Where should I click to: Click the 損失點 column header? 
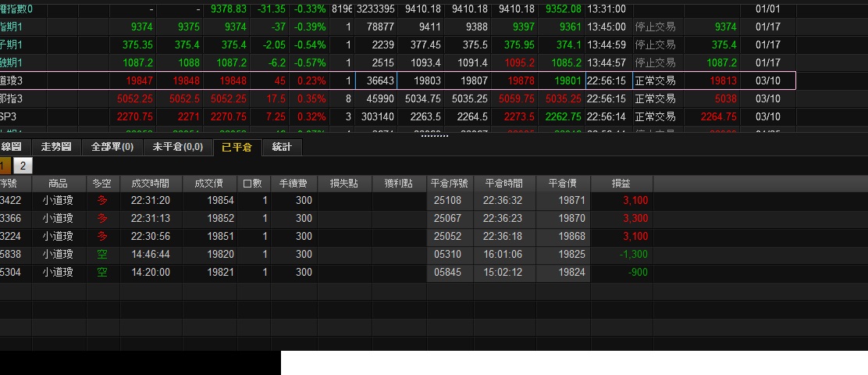point(343,184)
